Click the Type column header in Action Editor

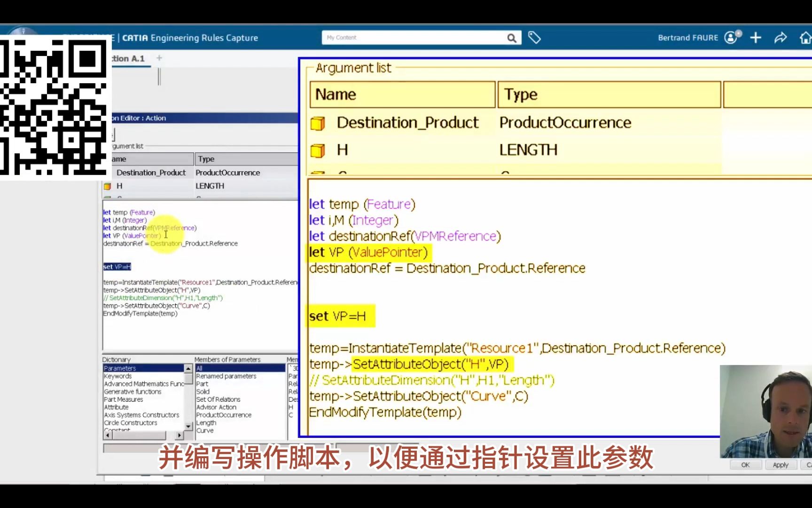click(x=246, y=159)
